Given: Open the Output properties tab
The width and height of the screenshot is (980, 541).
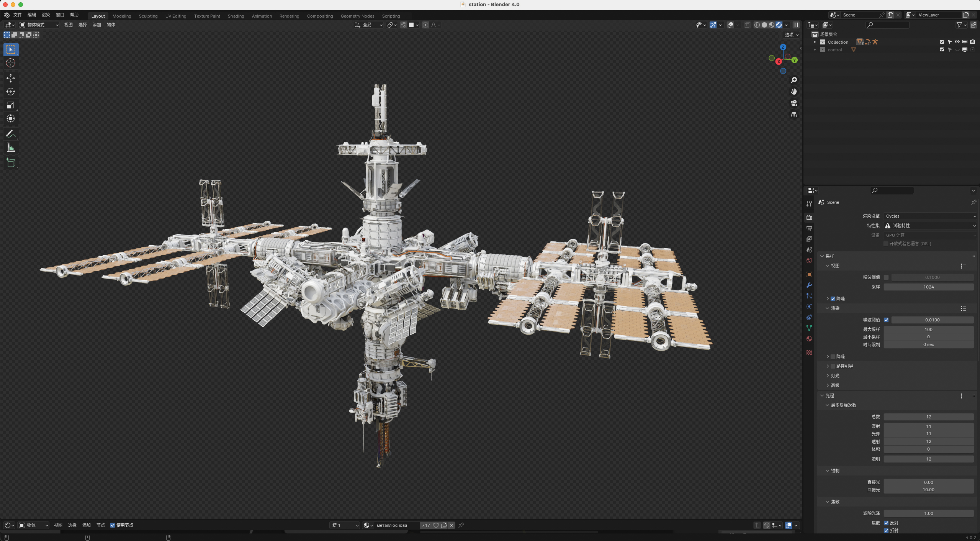Looking at the screenshot, I should tap(809, 228).
